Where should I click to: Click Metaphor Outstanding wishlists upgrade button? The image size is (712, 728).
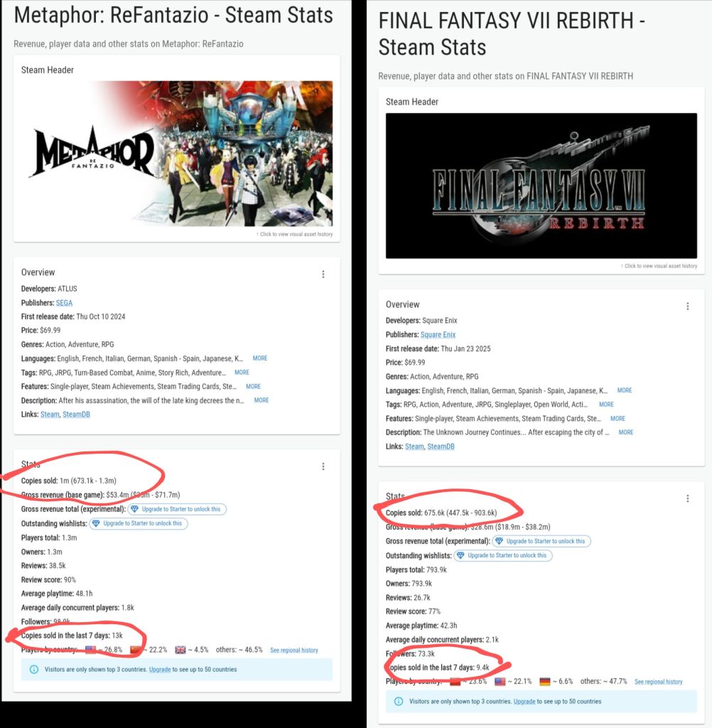point(139,523)
